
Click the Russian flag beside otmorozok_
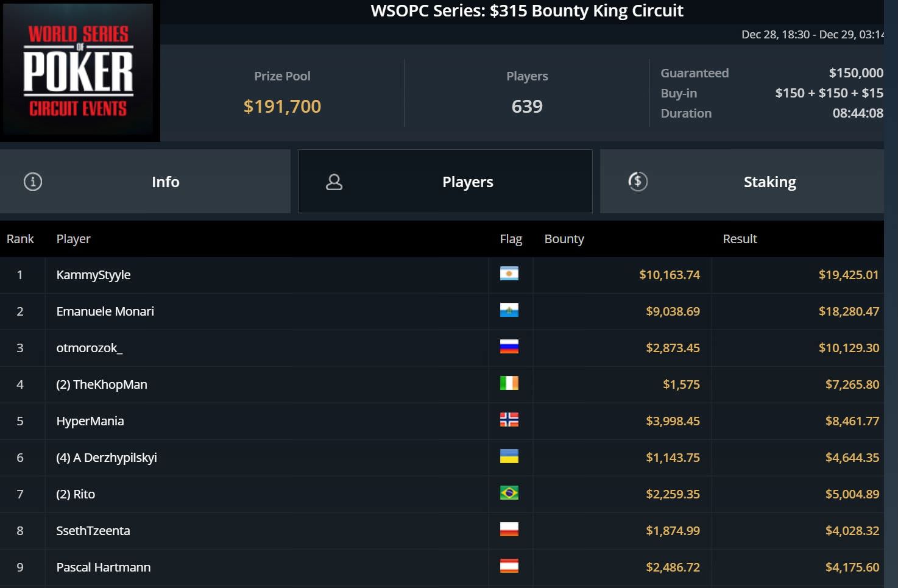tap(509, 347)
